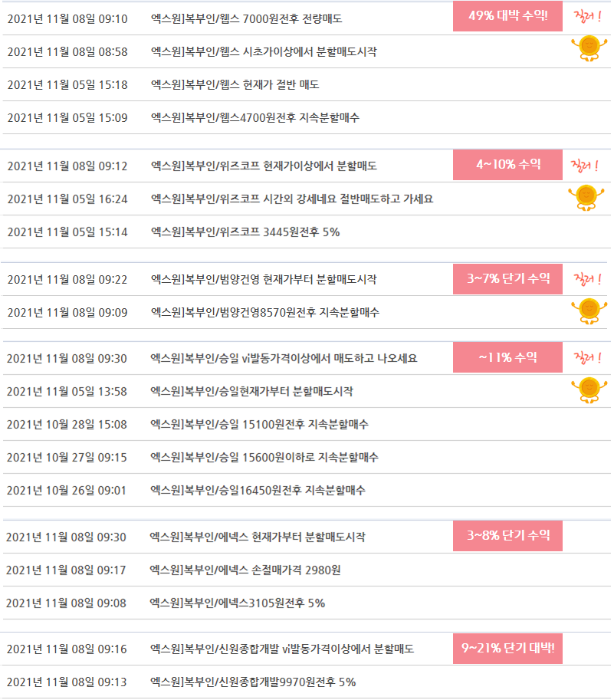This screenshot has width=614, height=700.
Task: Click the 3~7% 단기 수익 badge
Action: pyautogui.click(x=507, y=278)
